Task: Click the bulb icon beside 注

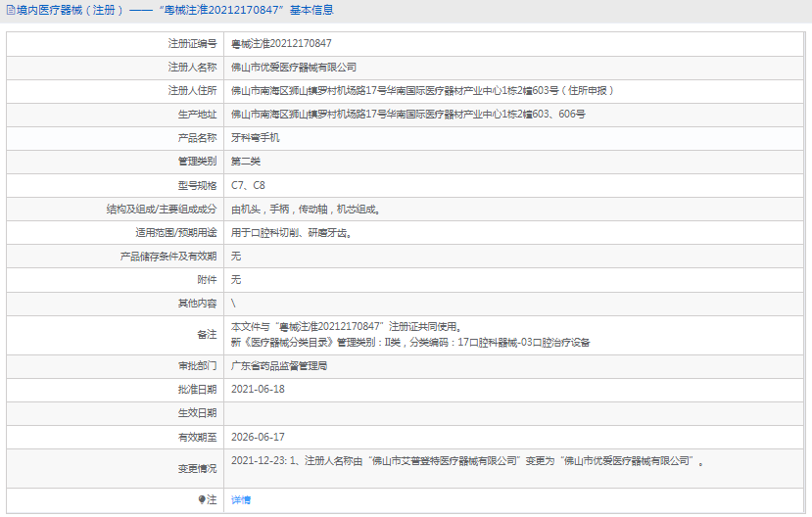Action: click(202, 500)
